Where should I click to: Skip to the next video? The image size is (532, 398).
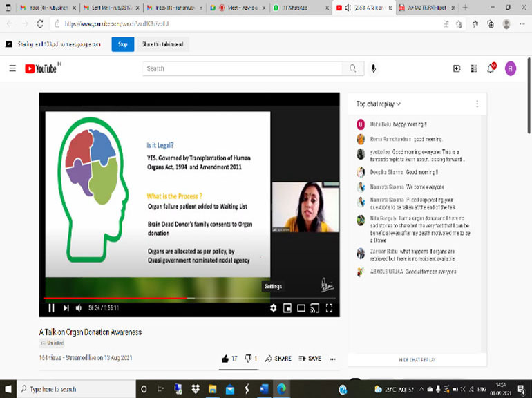(x=66, y=308)
